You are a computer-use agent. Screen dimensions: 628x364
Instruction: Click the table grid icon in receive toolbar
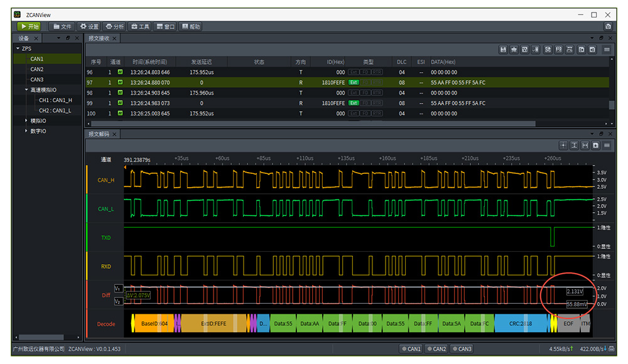click(559, 50)
